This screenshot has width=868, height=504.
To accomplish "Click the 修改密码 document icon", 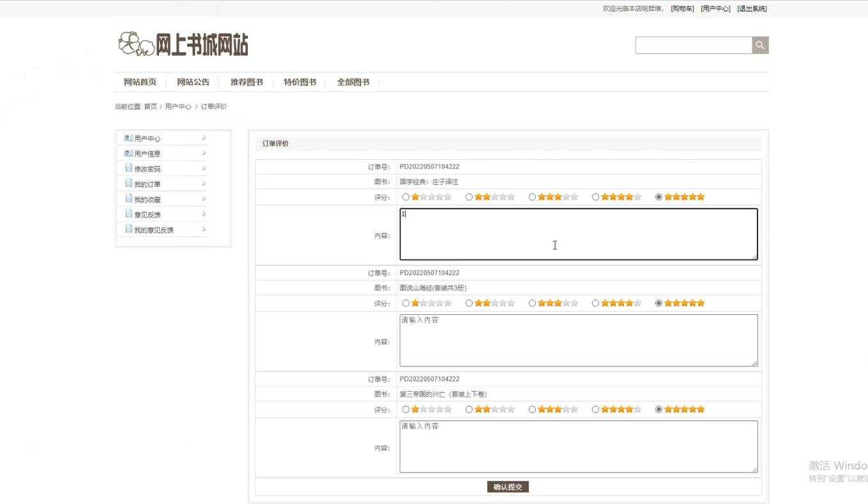I will 129,169.
